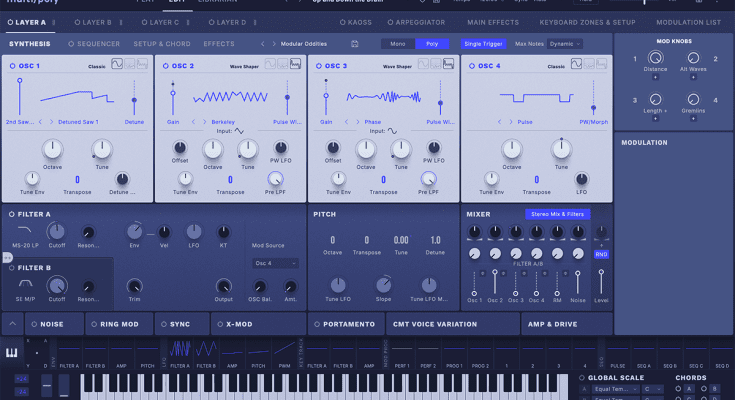The height and width of the screenshot is (400, 735).
Task: Collapse the panel with the up chevron beside Noise
Action: pos(12,324)
